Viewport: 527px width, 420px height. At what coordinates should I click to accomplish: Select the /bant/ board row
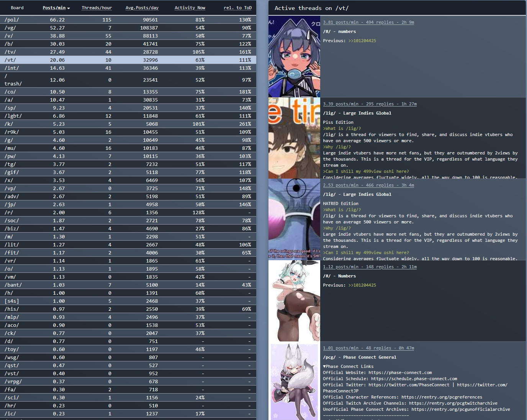[x=128, y=285]
